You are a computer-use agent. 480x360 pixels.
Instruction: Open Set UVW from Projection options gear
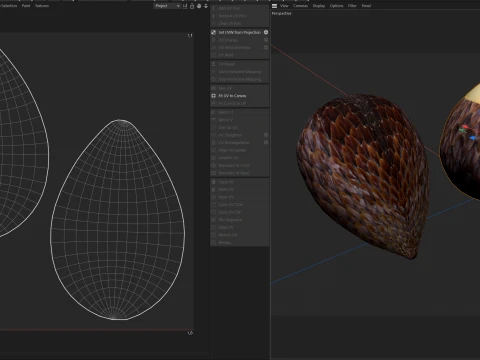click(x=266, y=32)
